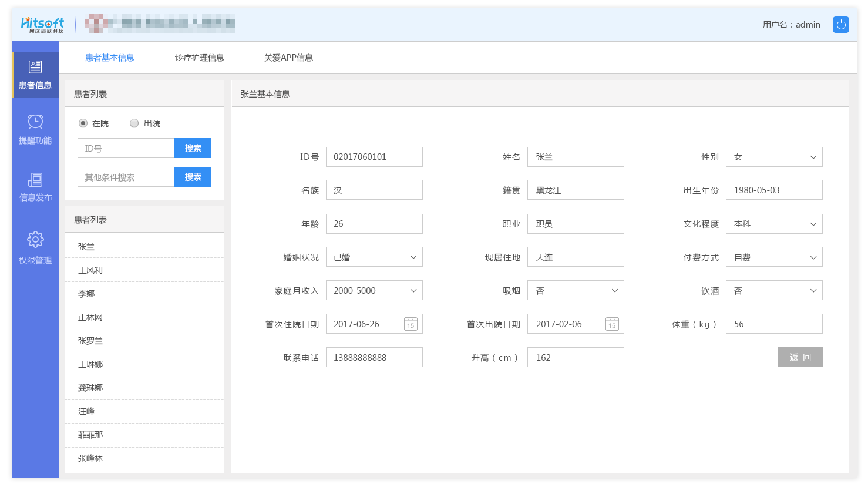Click the 出生年份 field
The image size is (868, 490).
point(774,190)
